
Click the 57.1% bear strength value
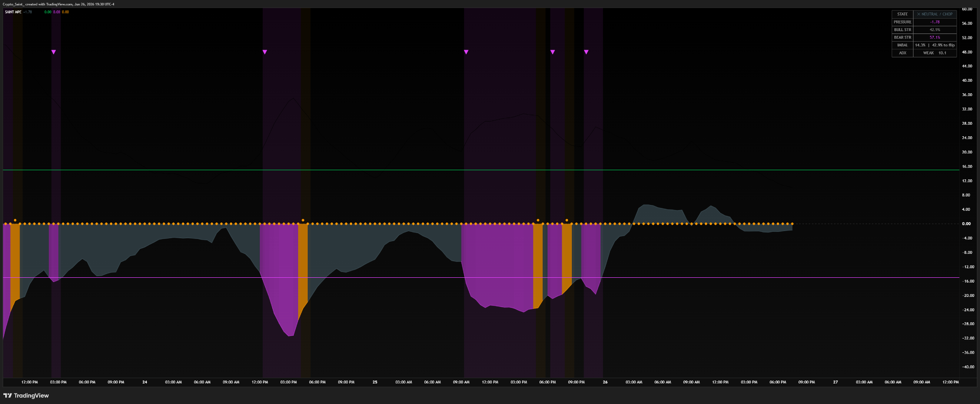(935, 37)
